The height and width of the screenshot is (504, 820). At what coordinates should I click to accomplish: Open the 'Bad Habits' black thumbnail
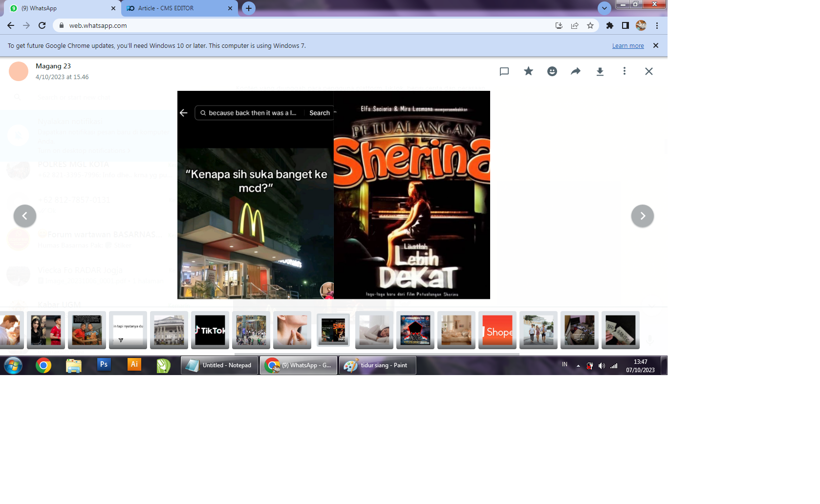(621, 330)
